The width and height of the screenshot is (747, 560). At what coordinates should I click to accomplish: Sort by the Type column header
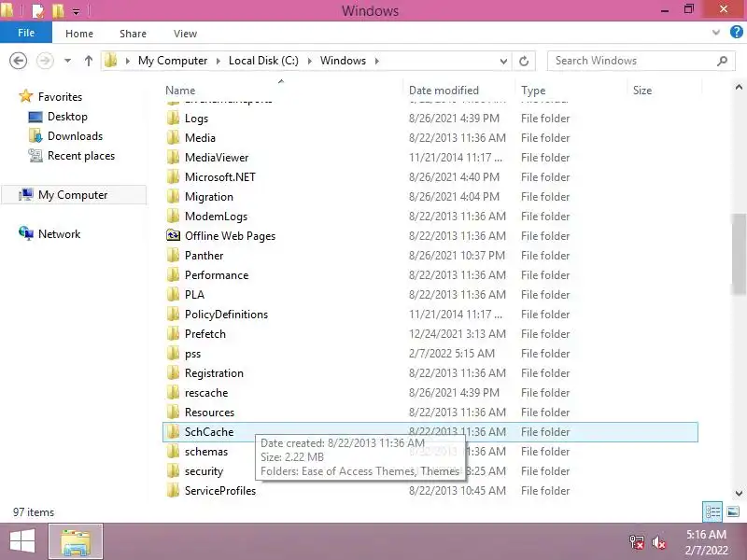pyautogui.click(x=533, y=91)
